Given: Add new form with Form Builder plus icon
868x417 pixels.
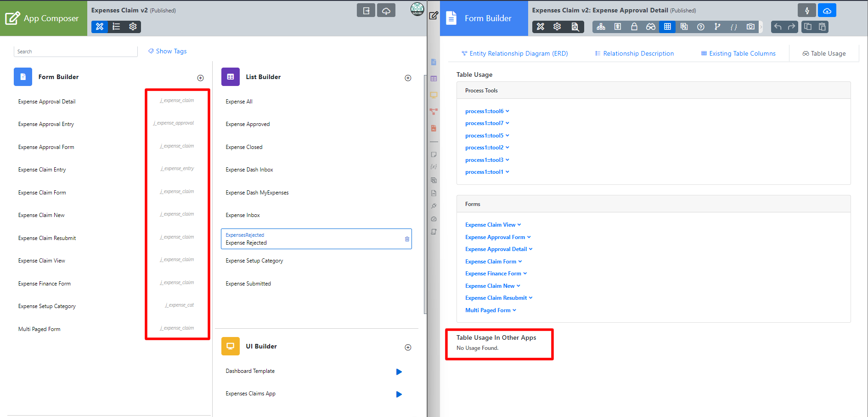Looking at the screenshot, I should [200, 78].
